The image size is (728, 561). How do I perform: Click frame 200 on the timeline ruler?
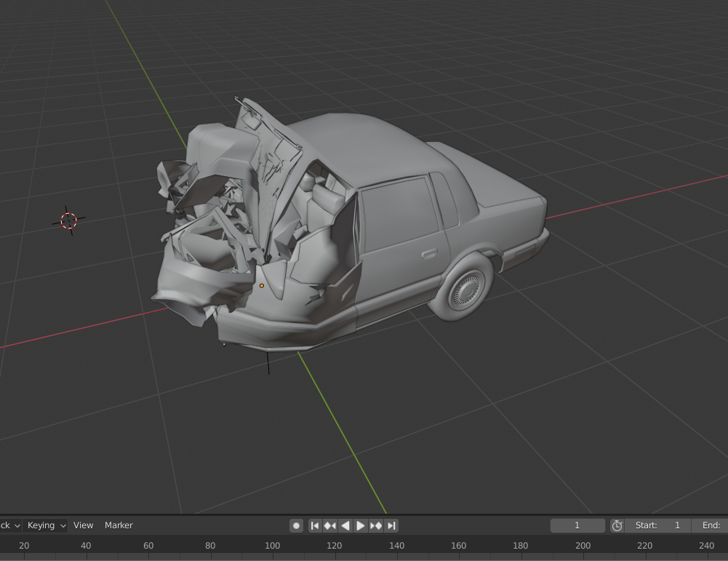583,546
